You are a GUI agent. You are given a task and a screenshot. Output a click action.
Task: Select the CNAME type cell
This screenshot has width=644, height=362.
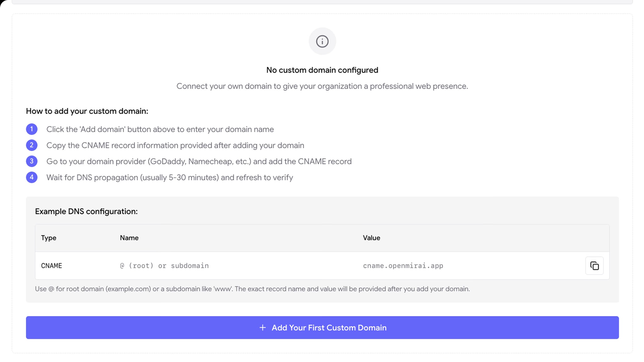(51, 266)
